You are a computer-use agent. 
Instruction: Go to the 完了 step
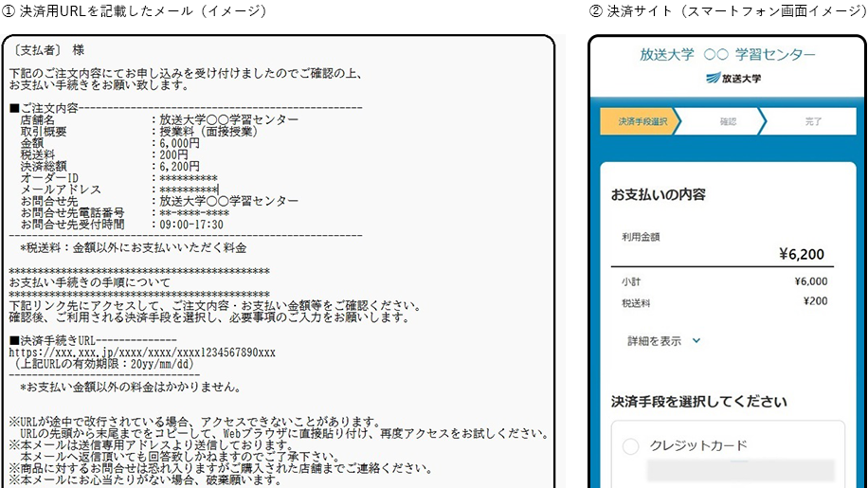click(x=813, y=122)
